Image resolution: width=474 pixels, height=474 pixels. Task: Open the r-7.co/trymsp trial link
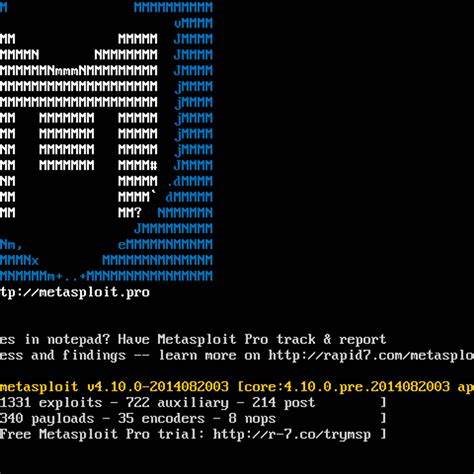pyautogui.click(x=292, y=435)
